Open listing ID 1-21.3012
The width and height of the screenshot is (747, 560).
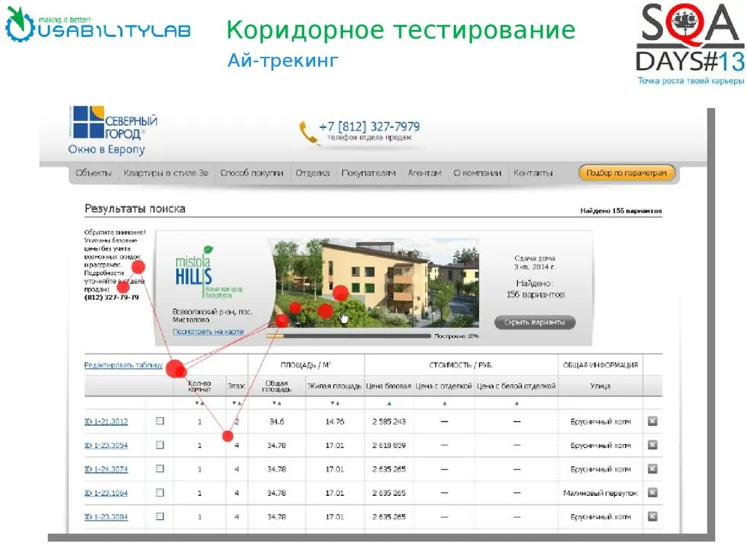[107, 421]
